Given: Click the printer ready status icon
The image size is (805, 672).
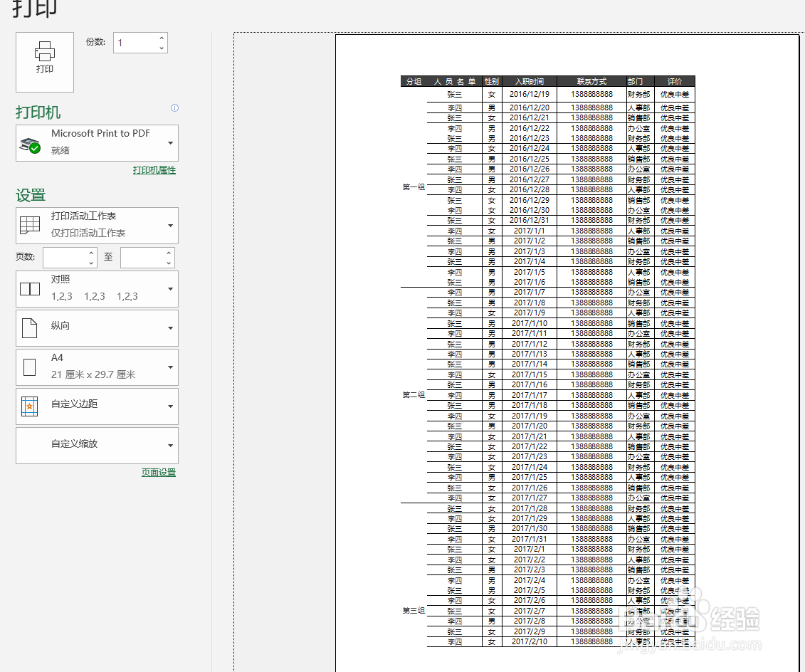Looking at the screenshot, I should (30, 145).
